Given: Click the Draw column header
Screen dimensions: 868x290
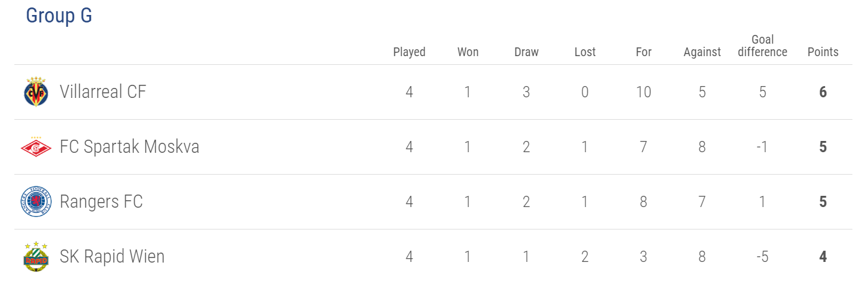Looking at the screenshot, I should [x=527, y=52].
